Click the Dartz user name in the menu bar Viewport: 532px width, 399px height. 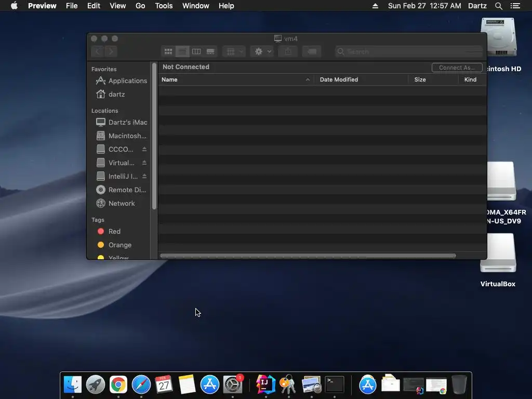[x=477, y=6]
